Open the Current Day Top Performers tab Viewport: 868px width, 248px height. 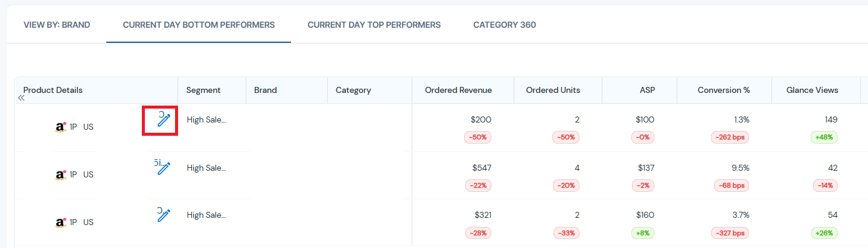point(374,25)
